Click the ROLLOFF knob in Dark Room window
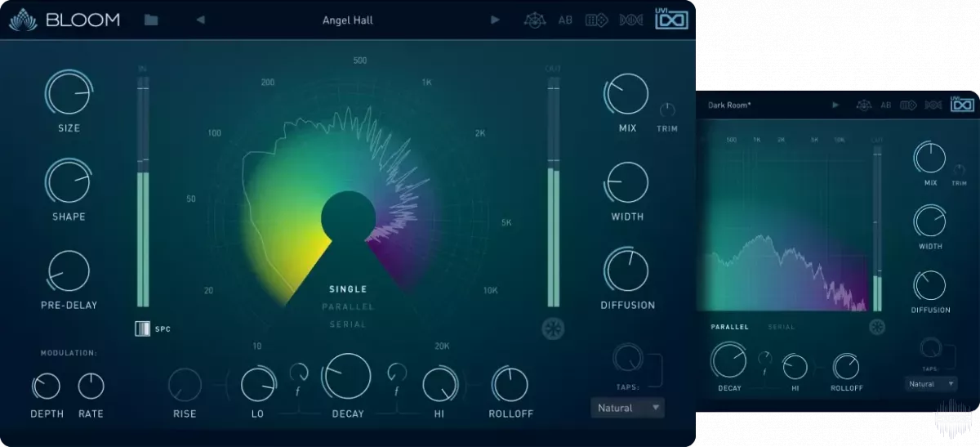The height and width of the screenshot is (447, 980). (x=846, y=367)
